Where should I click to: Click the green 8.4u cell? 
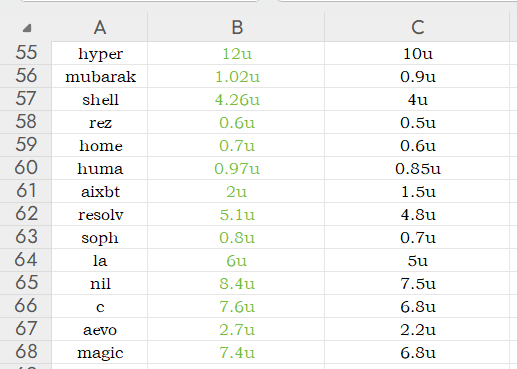click(236, 283)
